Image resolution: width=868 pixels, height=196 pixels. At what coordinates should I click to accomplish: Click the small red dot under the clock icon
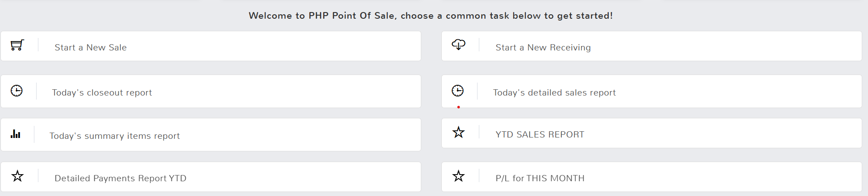458,107
